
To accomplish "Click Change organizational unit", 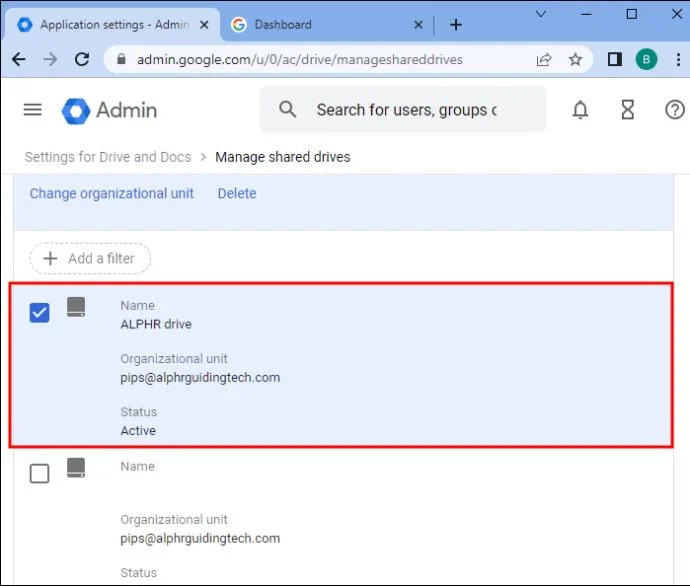I will (x=112, y=194).
